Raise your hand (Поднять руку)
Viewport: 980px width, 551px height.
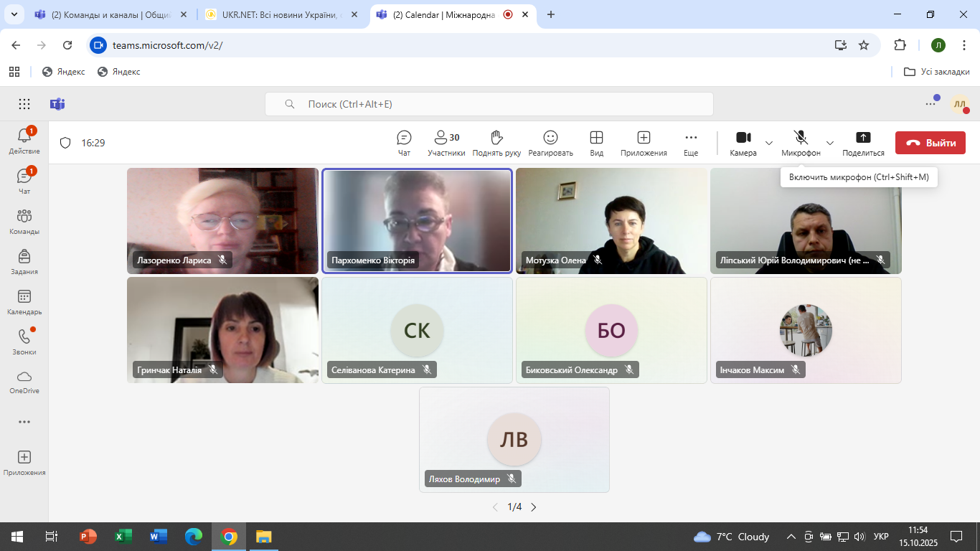(496, 142)
